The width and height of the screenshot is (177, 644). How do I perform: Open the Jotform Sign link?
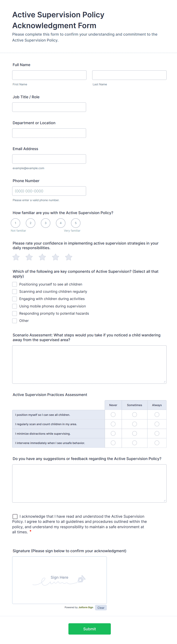click(x=86, y=607)
